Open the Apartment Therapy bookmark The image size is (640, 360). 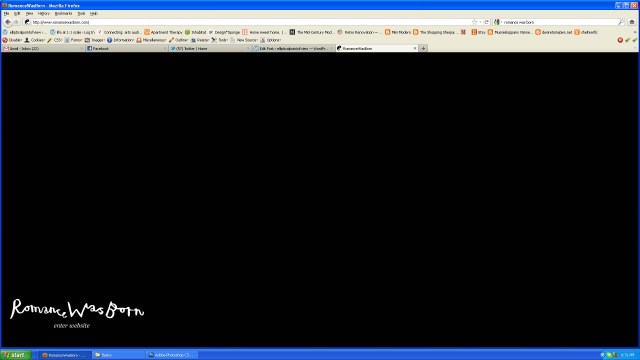pos(163,32)
